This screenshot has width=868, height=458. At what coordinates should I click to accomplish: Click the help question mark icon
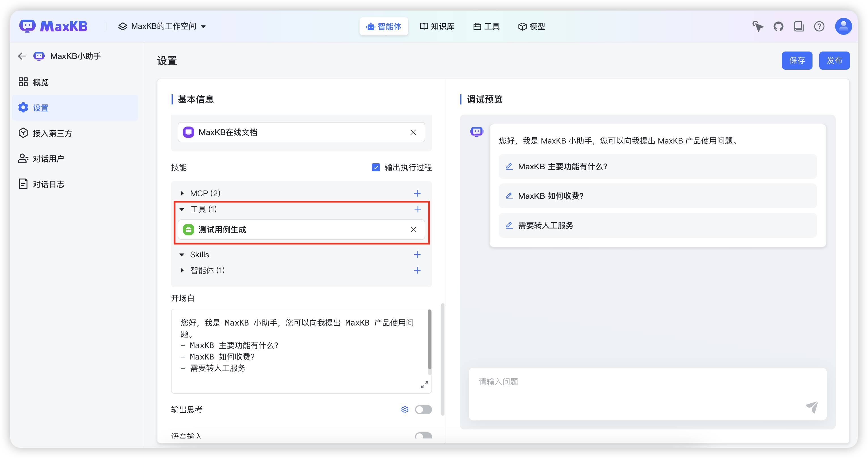tap(819, 26)
